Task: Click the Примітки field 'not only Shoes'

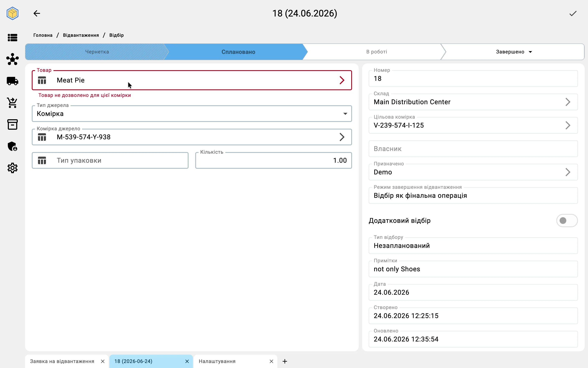Action: click(x=473, y=269)
